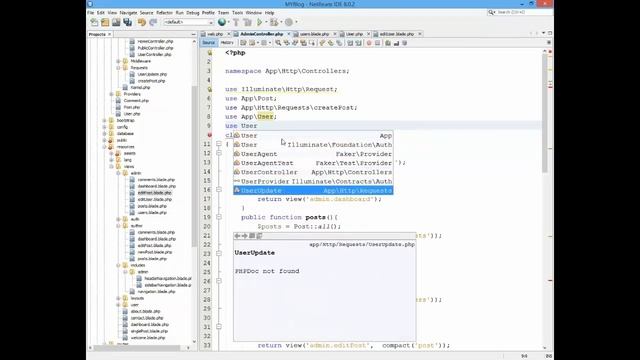Expand the bootstrap folder

105,120
